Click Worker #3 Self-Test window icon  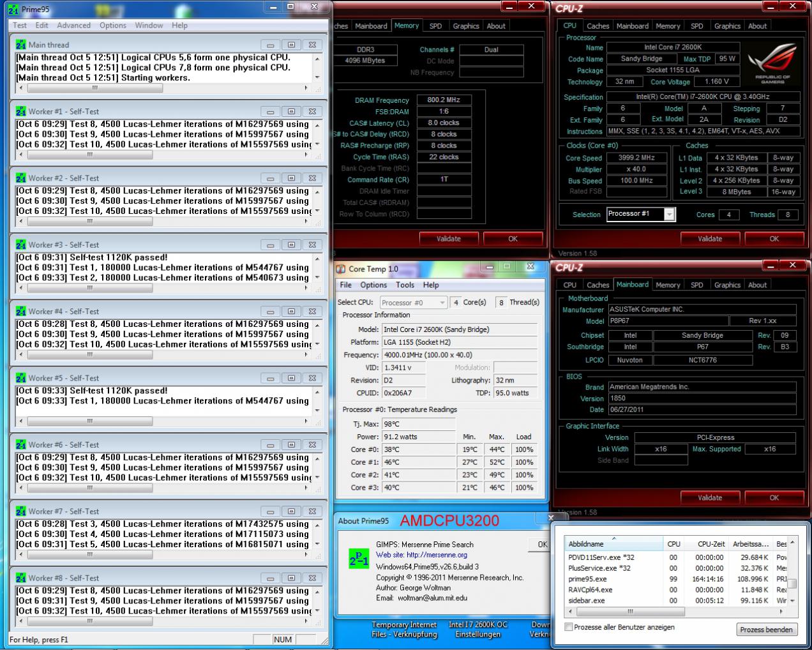coord(21,245)
